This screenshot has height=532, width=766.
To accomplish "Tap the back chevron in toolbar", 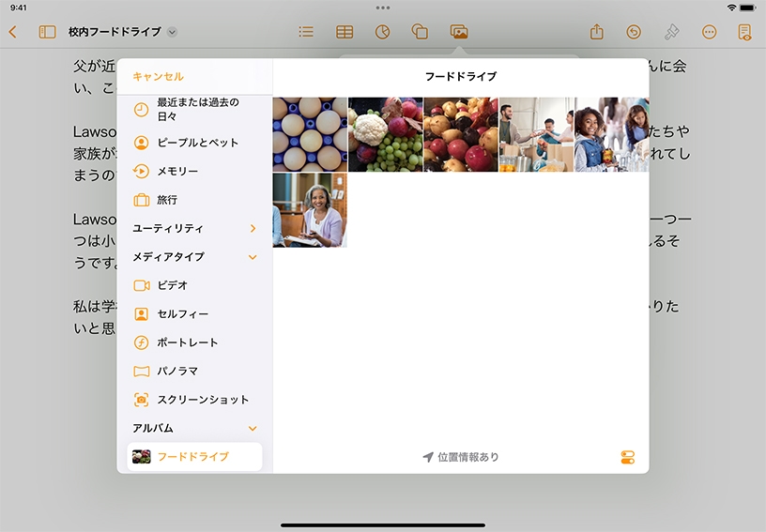I will point(13,32).
